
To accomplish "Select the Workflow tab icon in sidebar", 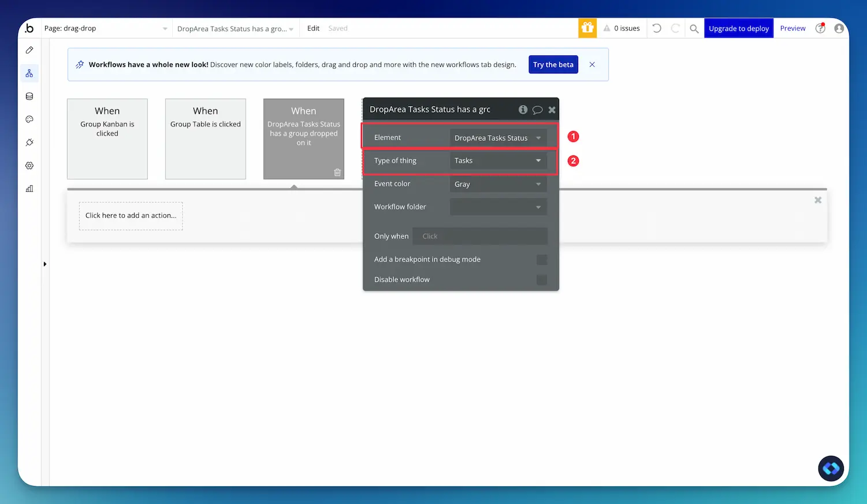I will (x=29, y=73).
